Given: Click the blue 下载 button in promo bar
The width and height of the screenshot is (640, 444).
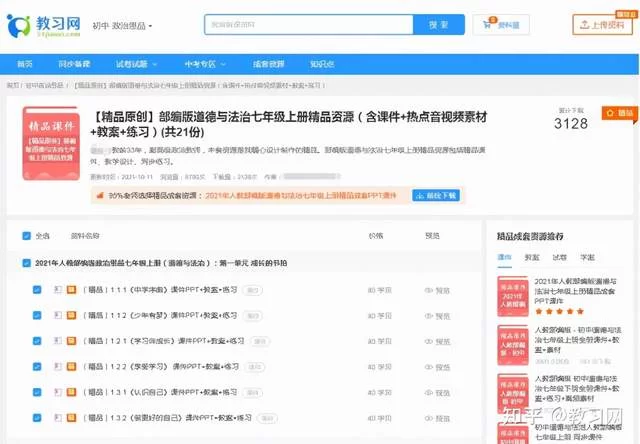Looking at the screenshot, I should (443, 195).
